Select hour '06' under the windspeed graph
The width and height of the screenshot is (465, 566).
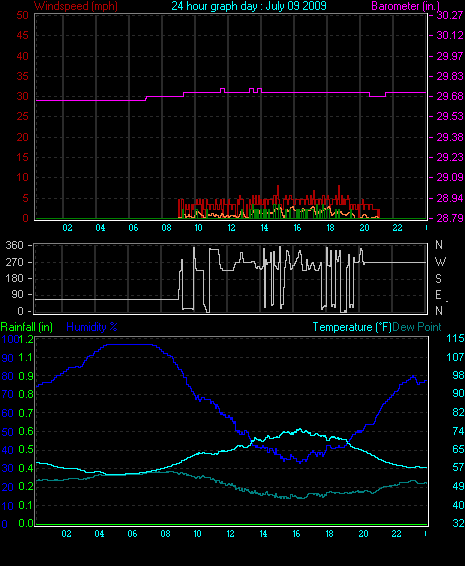(x=133, y=228)
